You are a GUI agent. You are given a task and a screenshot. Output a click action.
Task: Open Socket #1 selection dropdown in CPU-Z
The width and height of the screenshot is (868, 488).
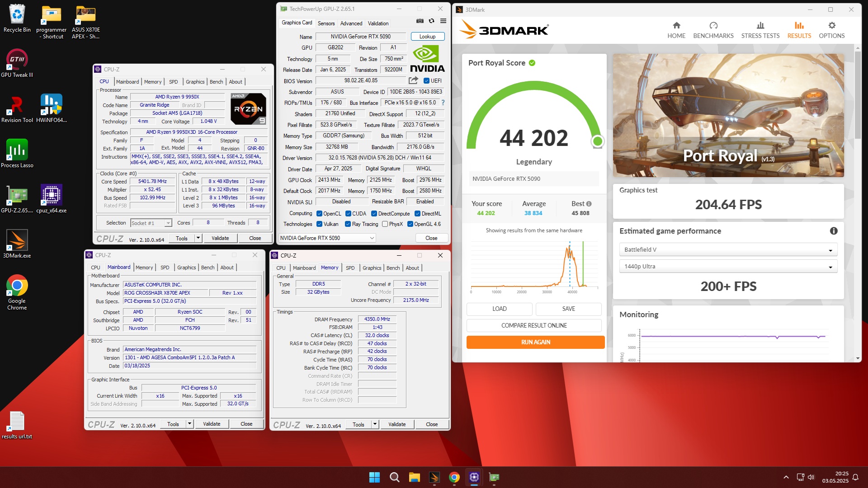click(x=151, y=223)
